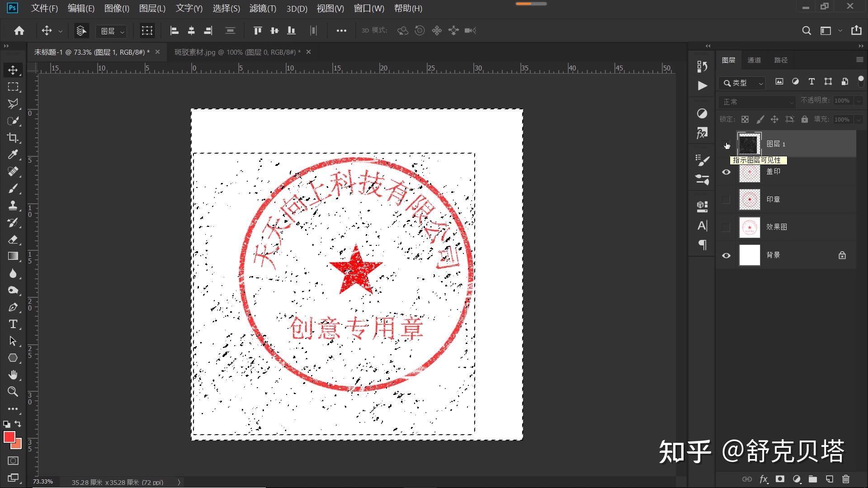The image size is (868, 488).
Task: Open the layer style fx menu
Action: [764, 479]
